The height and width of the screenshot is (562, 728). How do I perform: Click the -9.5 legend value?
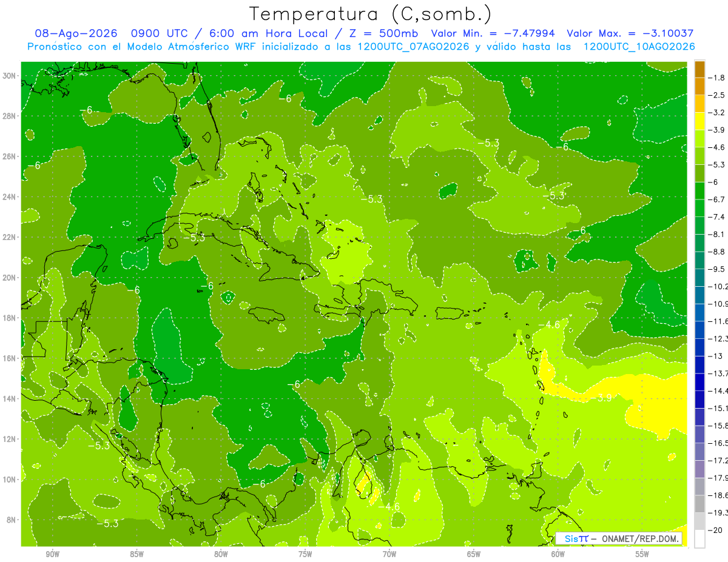point(716,269)
